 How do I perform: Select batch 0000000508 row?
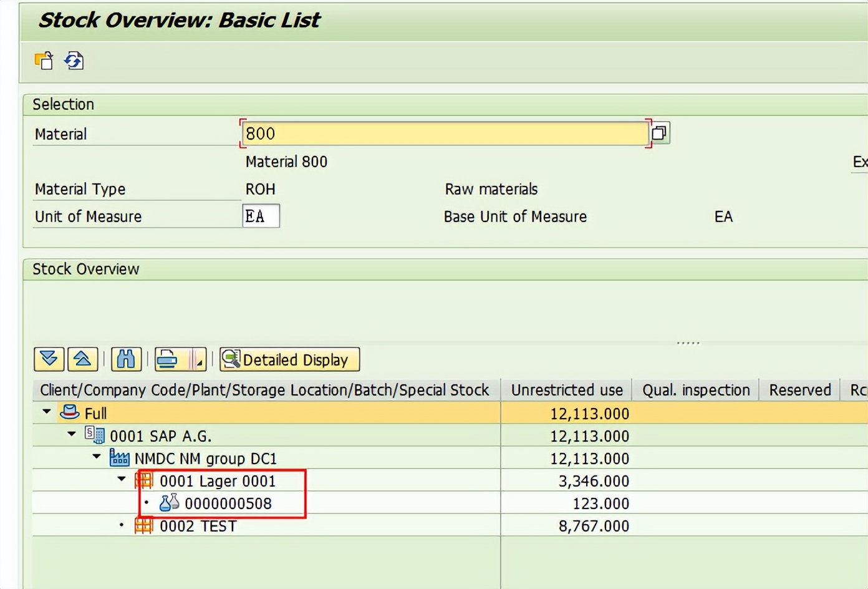click(228, 504)
